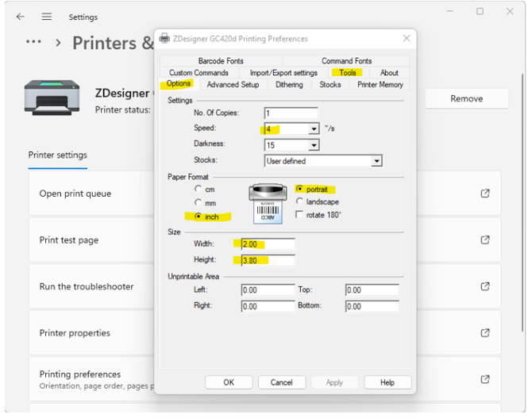Select the inch unit radio button
Image resolution: width=532 pixels, height=418 pixels.
coord(199,216)
